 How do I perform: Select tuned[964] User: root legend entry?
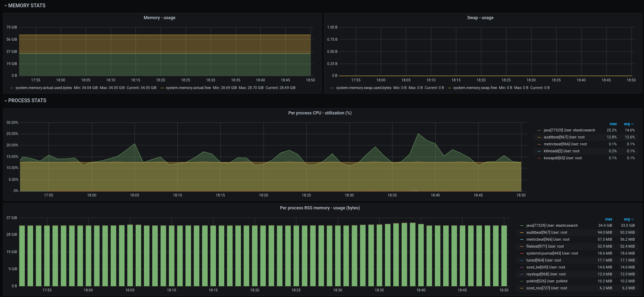point(544,260)
